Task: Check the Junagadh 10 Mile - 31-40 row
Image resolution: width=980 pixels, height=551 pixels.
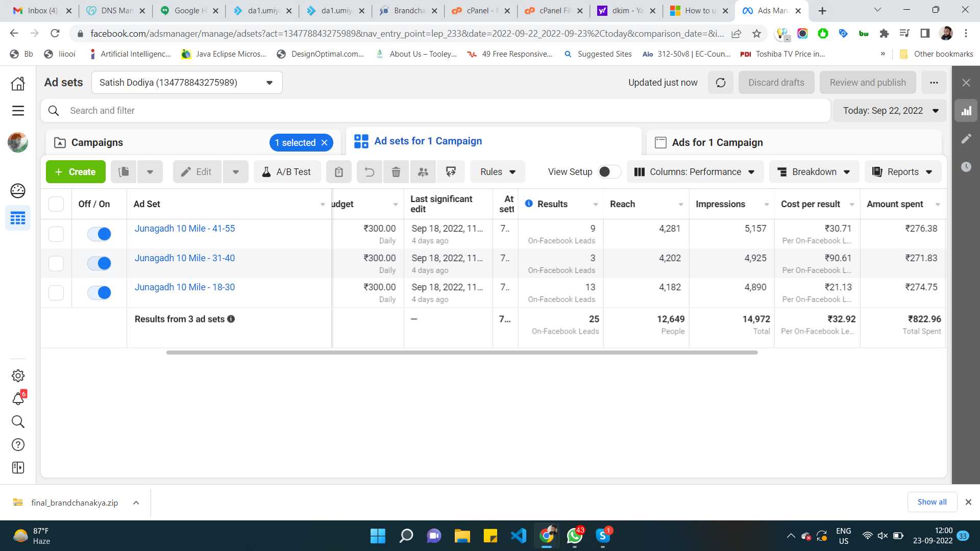Action: click(x=56, y=264)
